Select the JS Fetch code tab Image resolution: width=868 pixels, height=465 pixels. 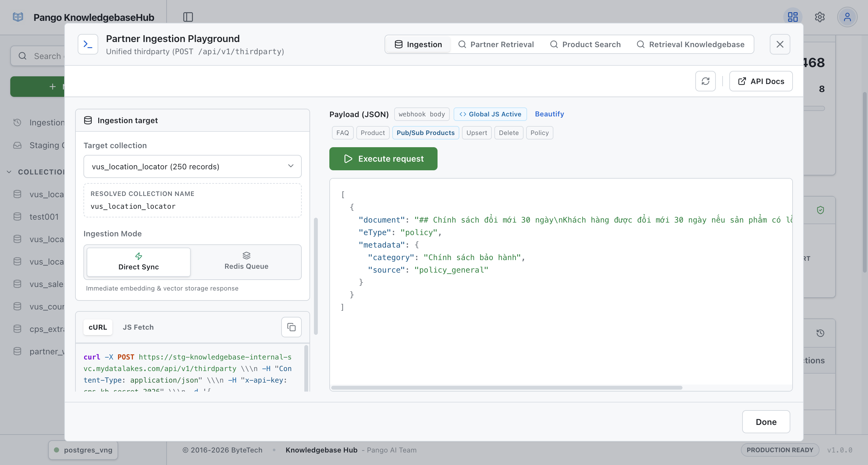(138, 327)
